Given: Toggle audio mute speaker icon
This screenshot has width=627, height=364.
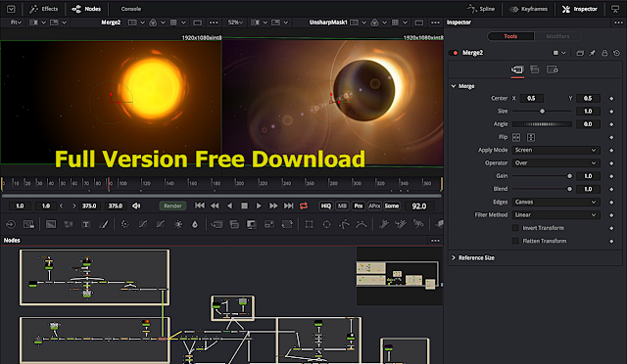Looking at the screenshot, I should 136,205.
